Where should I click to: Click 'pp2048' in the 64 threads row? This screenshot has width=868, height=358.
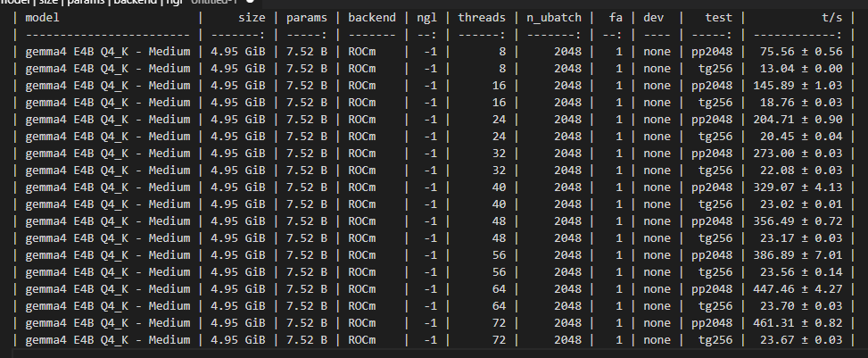[x=712, y=288]
